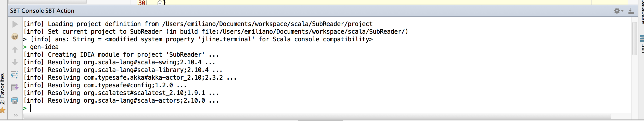Toggle soft-wrap in the SBT console
Screen dimensions: 644x121
[x=15, y=75]
